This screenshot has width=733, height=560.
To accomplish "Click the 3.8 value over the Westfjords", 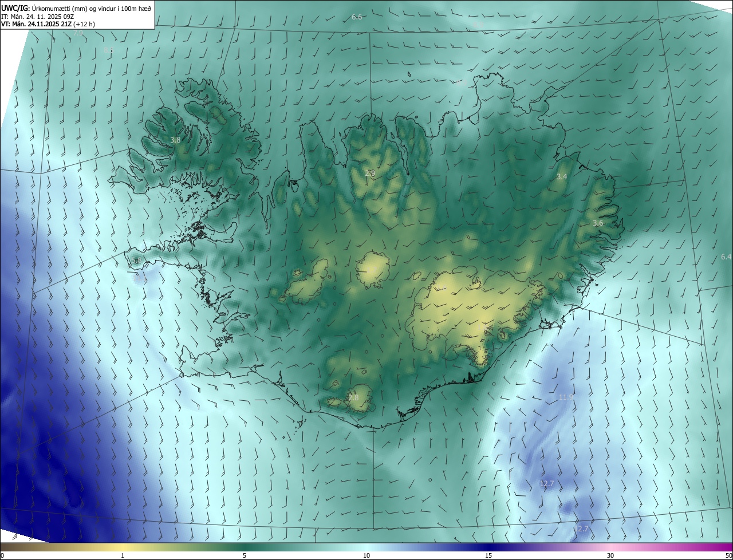I will pos(176,140).
